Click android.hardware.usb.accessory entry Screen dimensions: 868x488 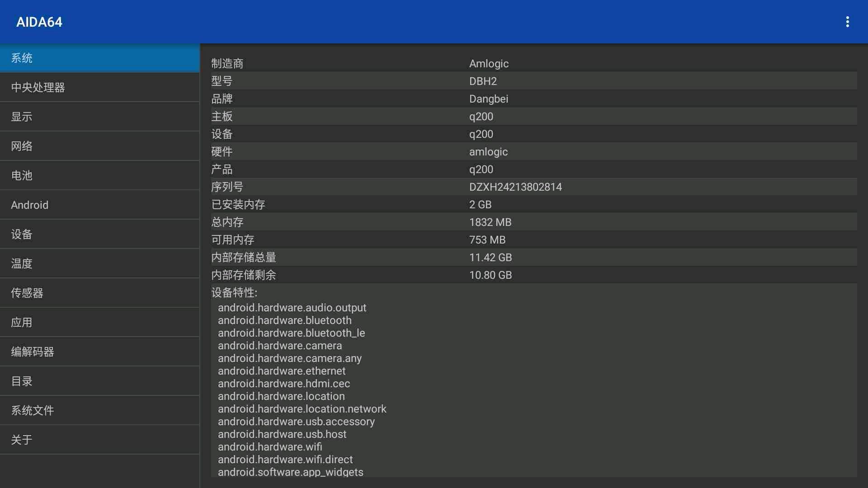(x=296, y=422)
